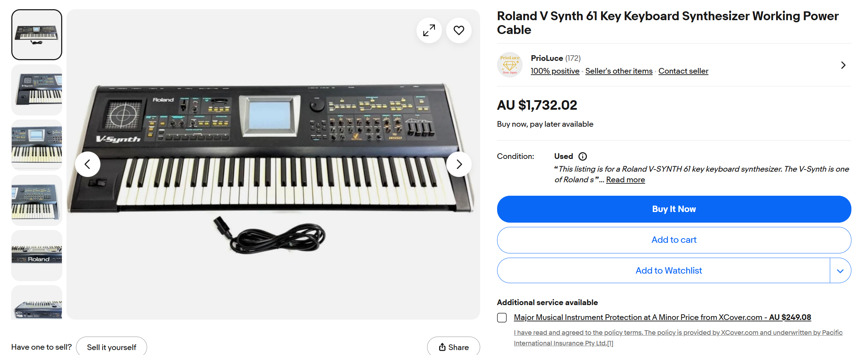The image size is (868, 355).
Task: Show the next product image
Action: (459, 164)
